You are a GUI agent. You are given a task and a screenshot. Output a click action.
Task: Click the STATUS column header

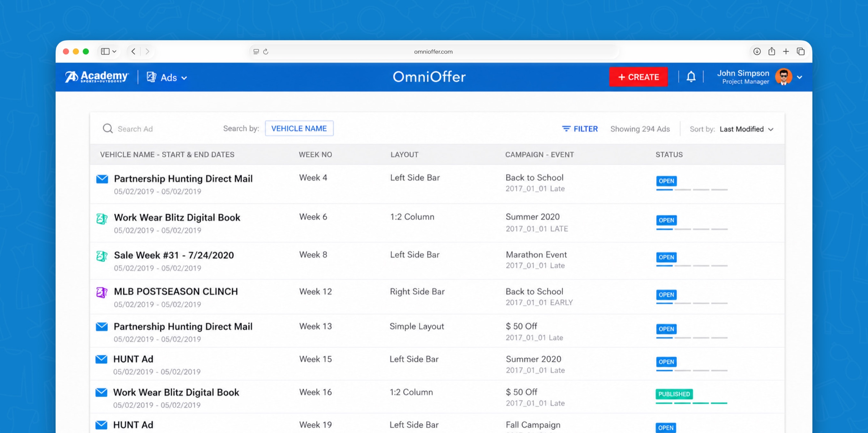pos(669,154)
